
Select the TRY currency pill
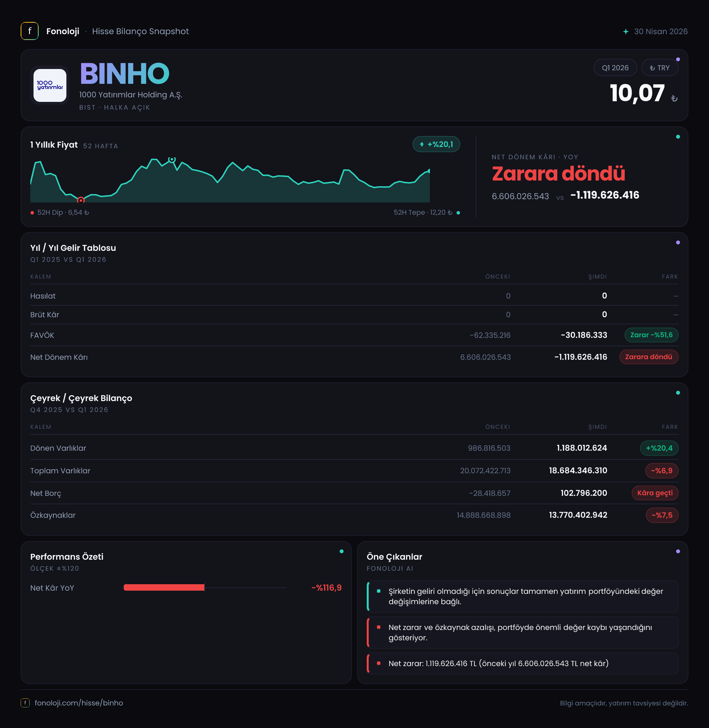pos(659,68)
